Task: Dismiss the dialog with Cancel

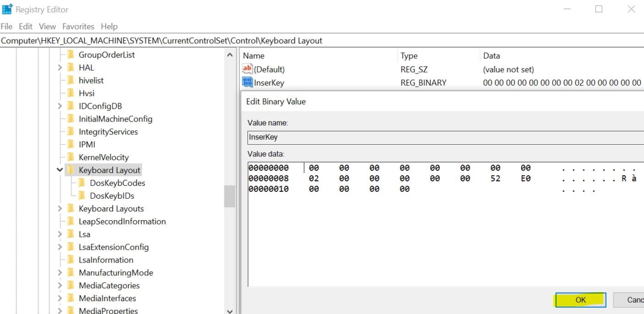Action: pyautogui.click(x=633, y=300)
